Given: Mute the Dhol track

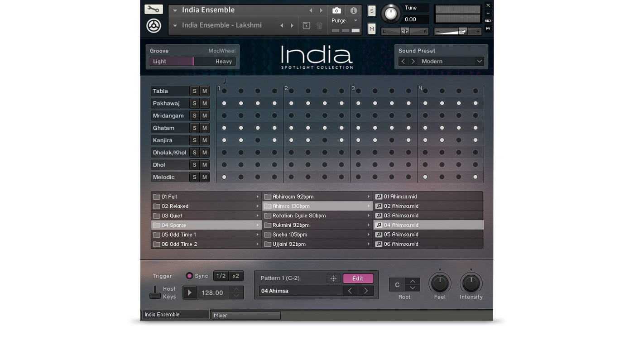Looking at the screenshot, I should [205, 165].
